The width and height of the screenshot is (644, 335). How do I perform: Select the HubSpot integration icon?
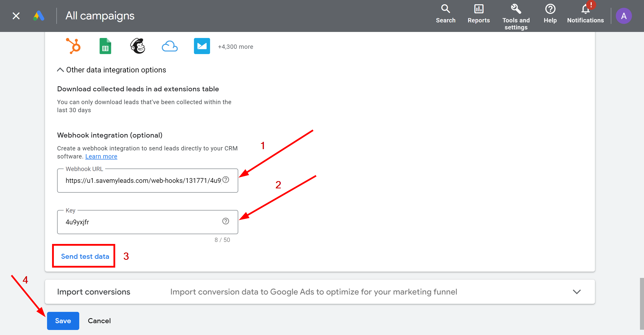click(73, 46)
